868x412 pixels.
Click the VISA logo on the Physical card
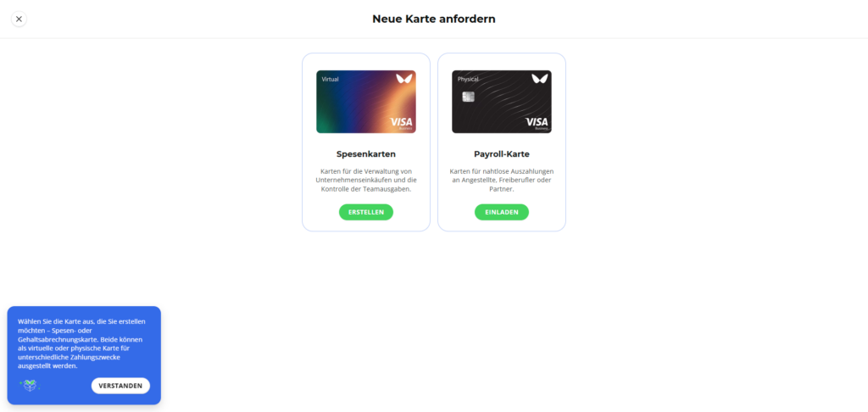pos(537,122)
